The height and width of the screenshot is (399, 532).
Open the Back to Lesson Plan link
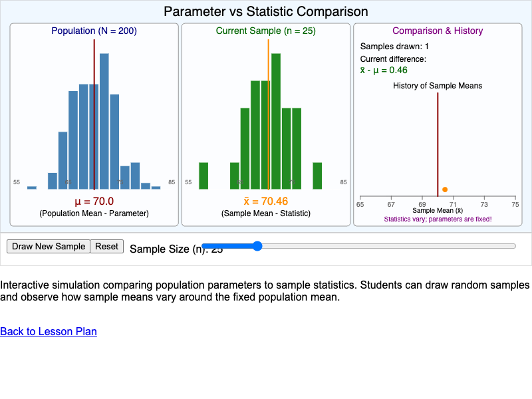coord(48,332)
